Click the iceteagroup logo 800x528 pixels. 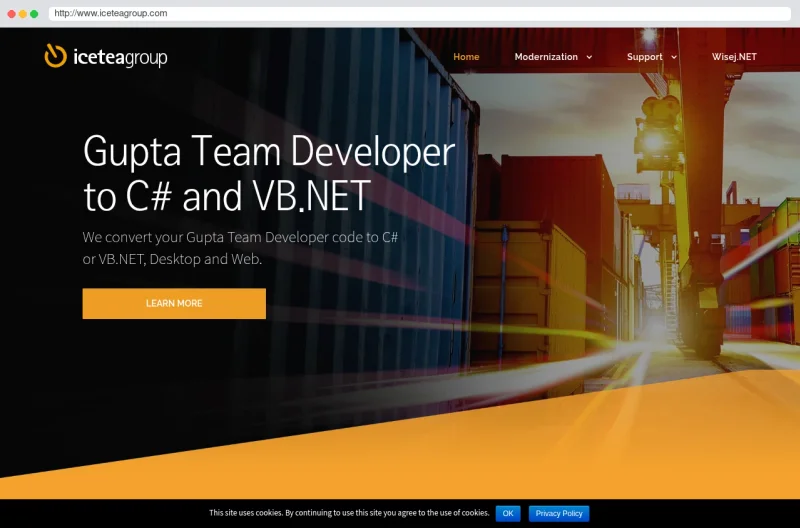(106, 56)
